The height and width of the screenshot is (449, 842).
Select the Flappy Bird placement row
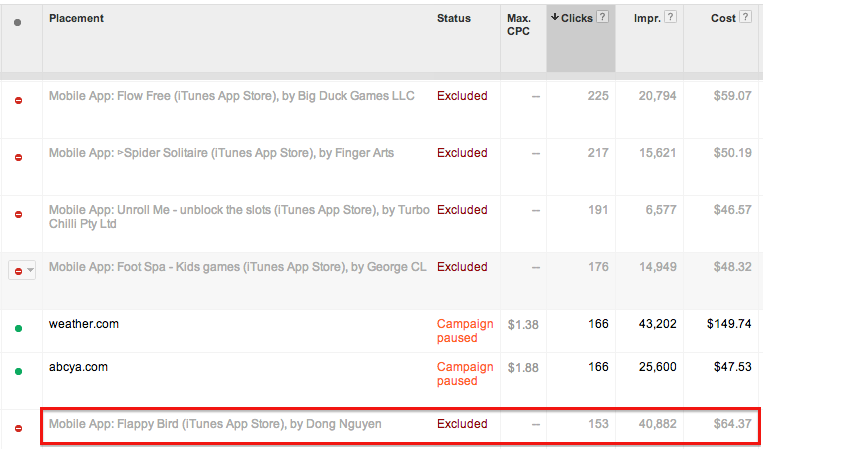click(x=401, y=426)
